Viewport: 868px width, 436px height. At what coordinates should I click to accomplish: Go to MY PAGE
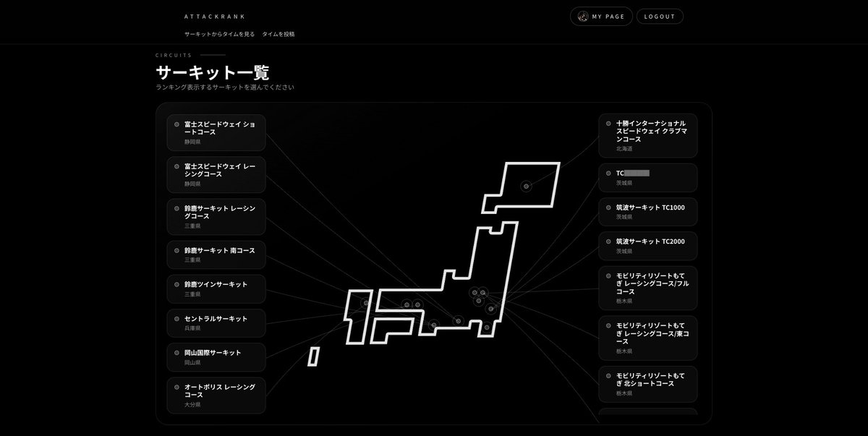(602, 17)
